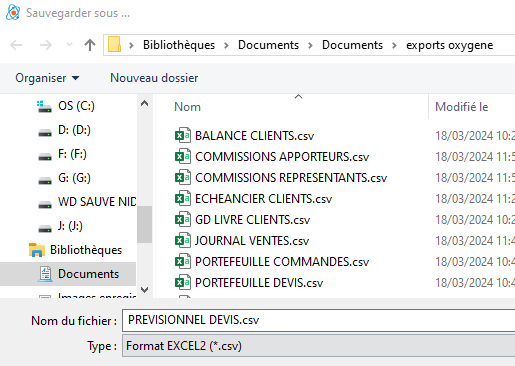Open the recent locations dropdown chevron
This screenshot has width=515, height=366.
69,44
